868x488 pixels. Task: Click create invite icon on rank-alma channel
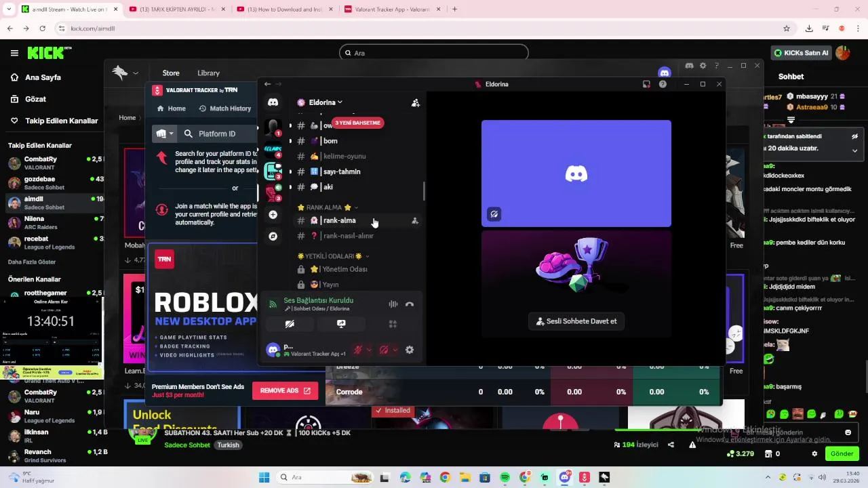pos(415,221)
